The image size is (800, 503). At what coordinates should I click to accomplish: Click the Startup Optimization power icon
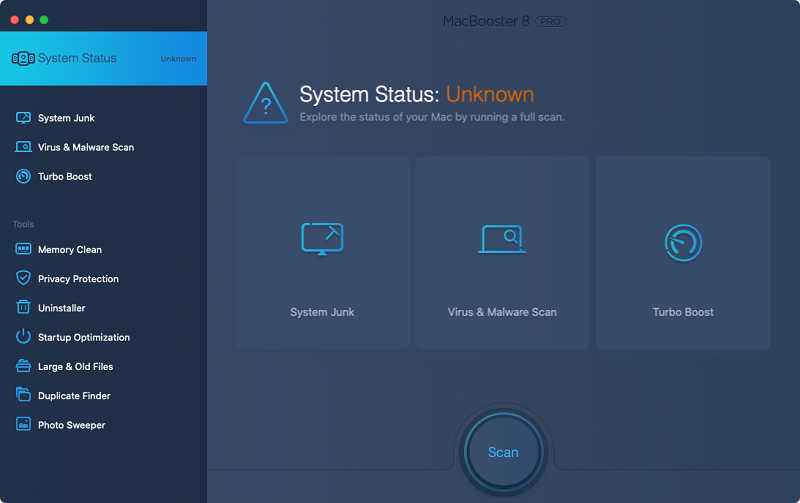pyautogui.click(x=23, y=337)
